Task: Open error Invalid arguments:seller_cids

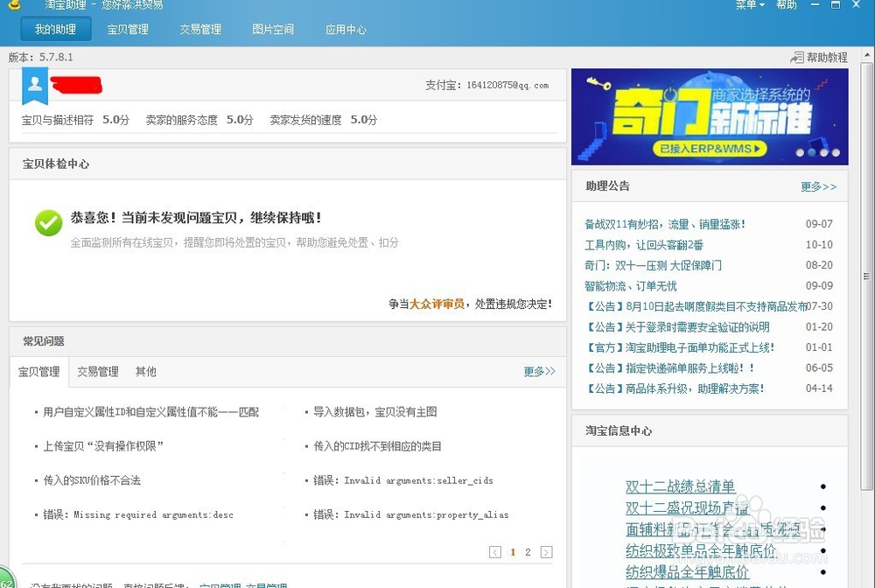Action: tap(402, 480)
